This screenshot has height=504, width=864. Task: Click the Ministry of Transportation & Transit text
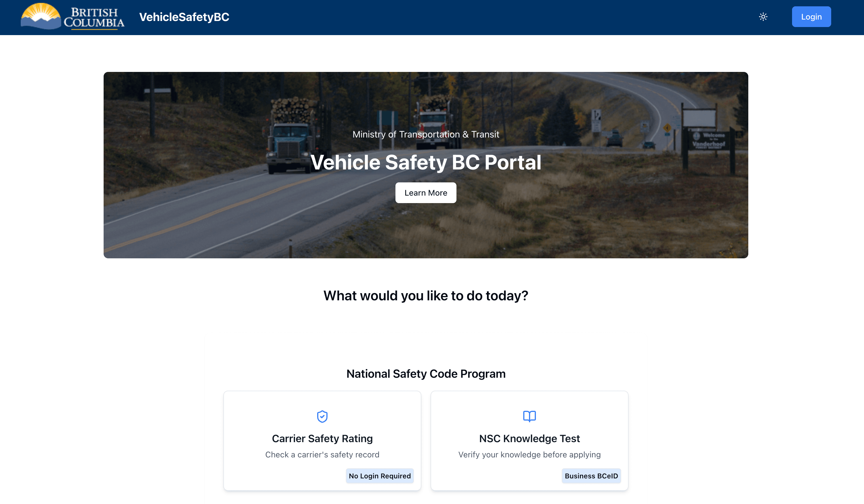tap(425, 134)
